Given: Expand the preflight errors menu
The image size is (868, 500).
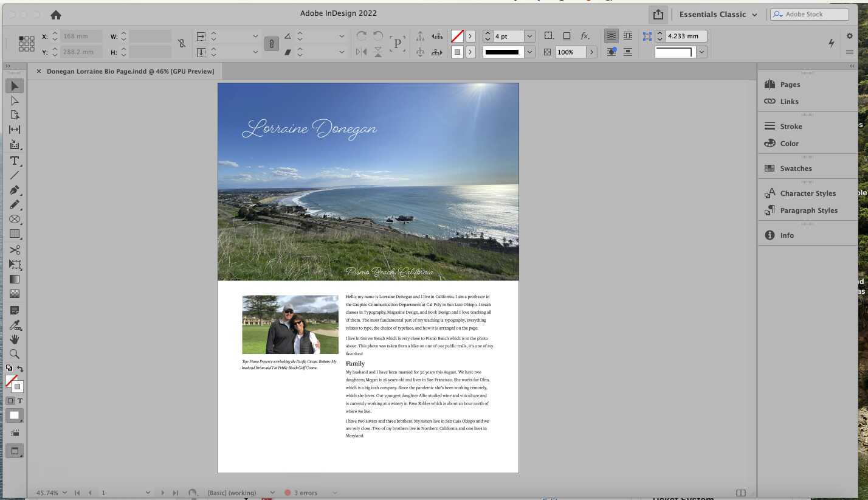Looking at the screenshot, I should (x=334, y=493).
